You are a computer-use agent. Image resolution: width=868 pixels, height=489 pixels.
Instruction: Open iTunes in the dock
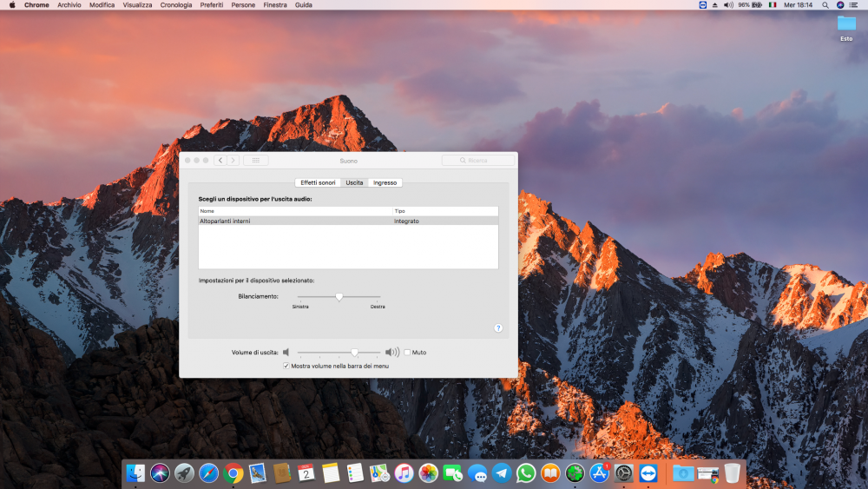coord(404,473)
